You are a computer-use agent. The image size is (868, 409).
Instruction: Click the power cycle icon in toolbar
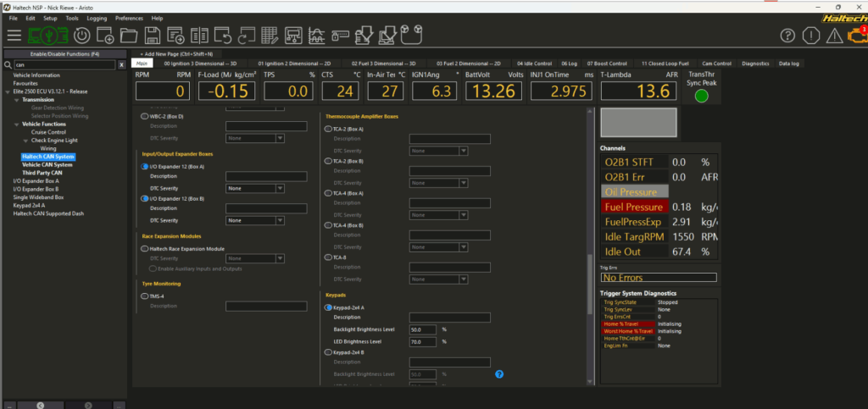click(81, 36)
